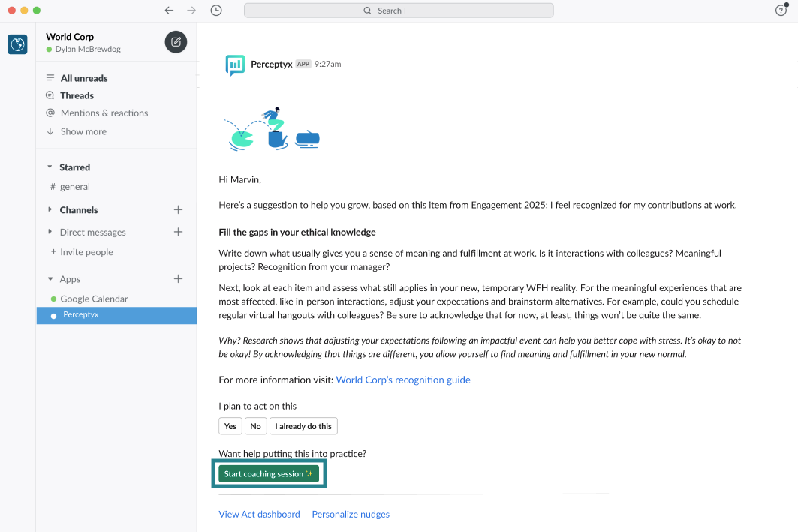
Task: Add an app with the plus icon
Action: (178, 278)
